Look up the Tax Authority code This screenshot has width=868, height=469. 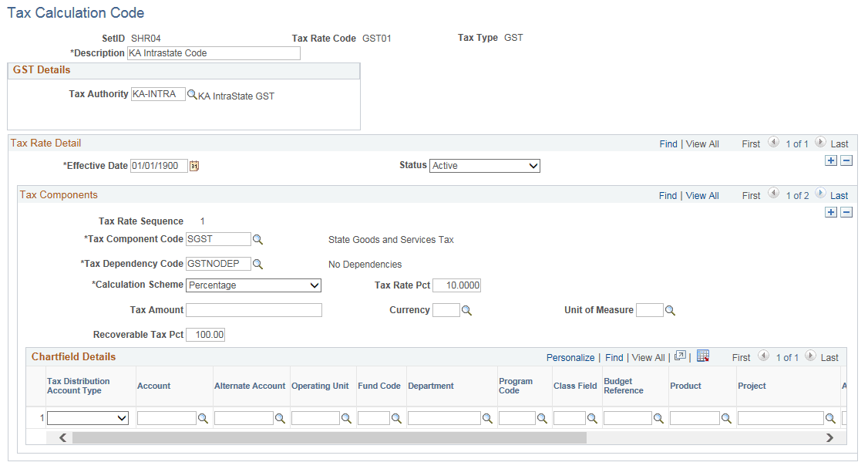click(190, 93)
